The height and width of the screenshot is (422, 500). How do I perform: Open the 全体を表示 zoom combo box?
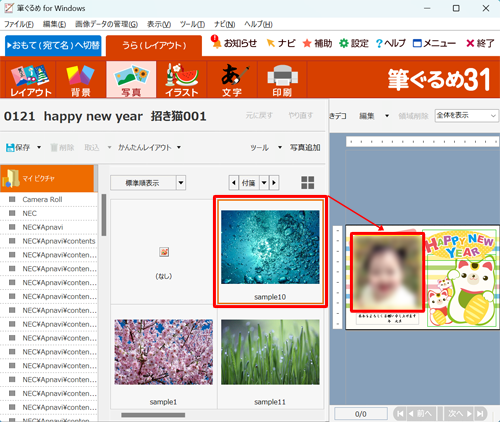tap(466, 116)
